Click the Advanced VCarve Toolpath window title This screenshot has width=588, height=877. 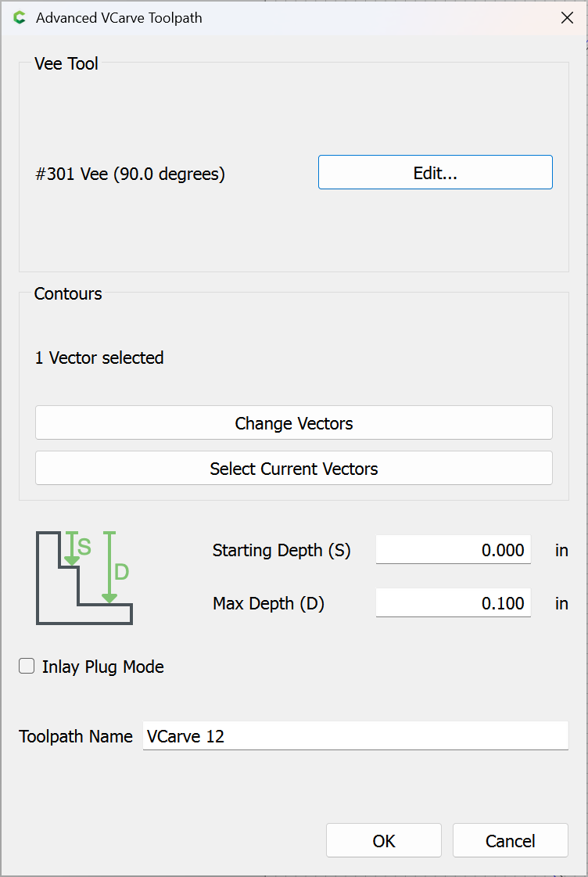point(119,18)
